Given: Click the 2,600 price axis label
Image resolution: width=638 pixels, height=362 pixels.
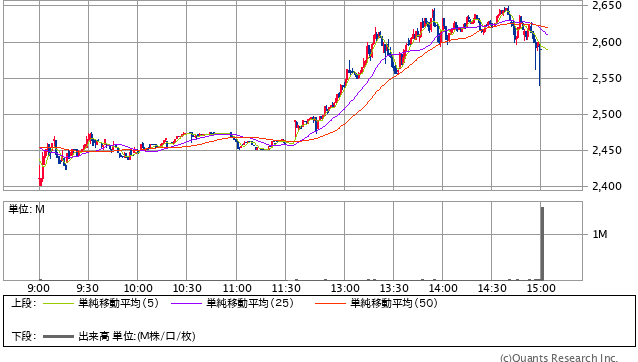Looking at the screenshot, I should coord(607,42).
